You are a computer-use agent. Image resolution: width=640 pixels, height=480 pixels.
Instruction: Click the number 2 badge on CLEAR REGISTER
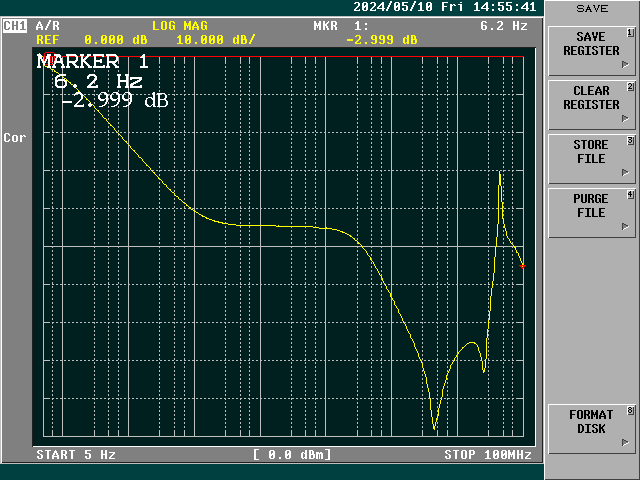coord(630,88)
